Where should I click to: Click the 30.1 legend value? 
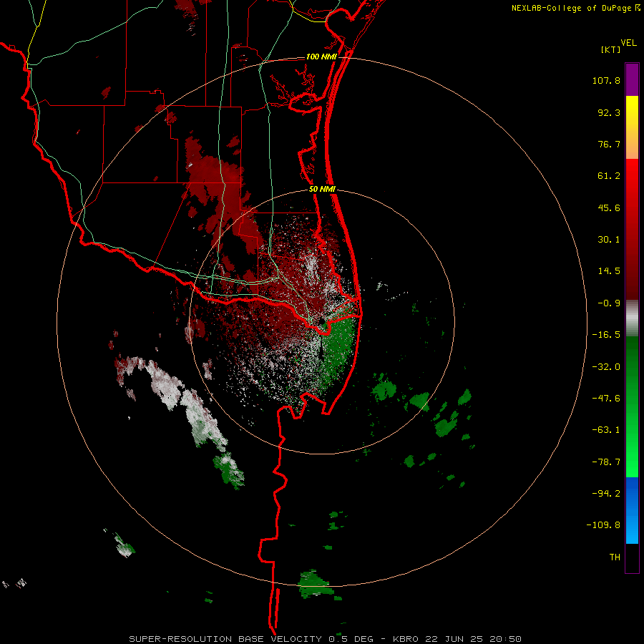tap(609, 240)
